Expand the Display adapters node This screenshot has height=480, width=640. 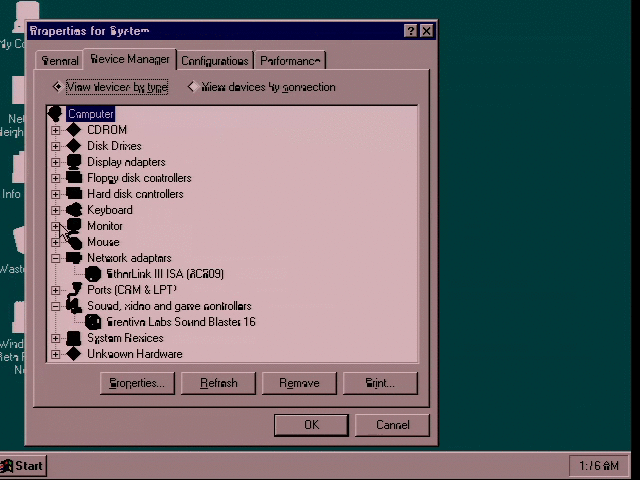coord(56,162)
